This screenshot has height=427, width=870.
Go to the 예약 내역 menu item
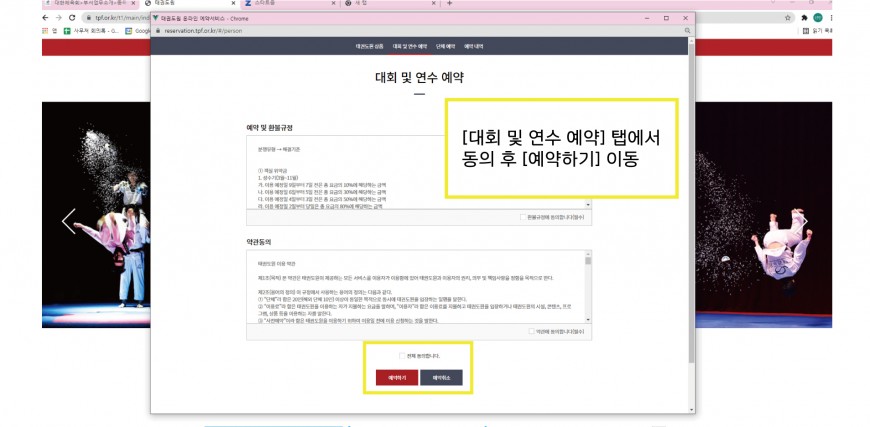pyautogui.click(x=474, y=46)
